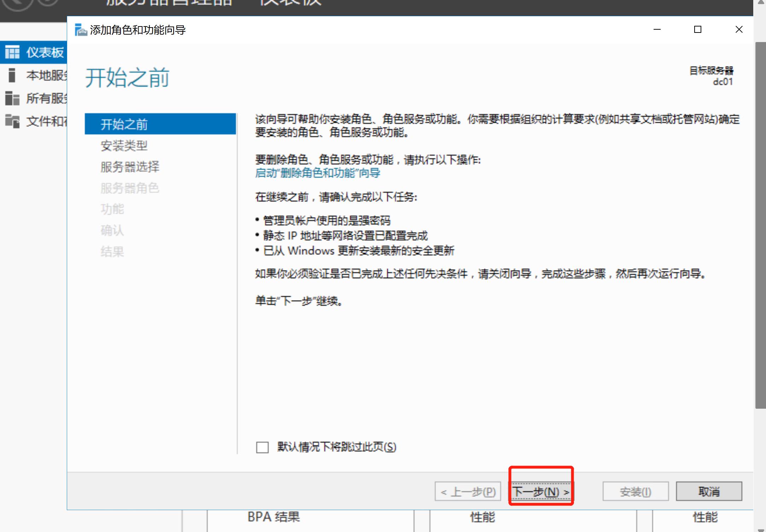
Task: Click the wizard icon in the title bar
Action: pos(81,30)
